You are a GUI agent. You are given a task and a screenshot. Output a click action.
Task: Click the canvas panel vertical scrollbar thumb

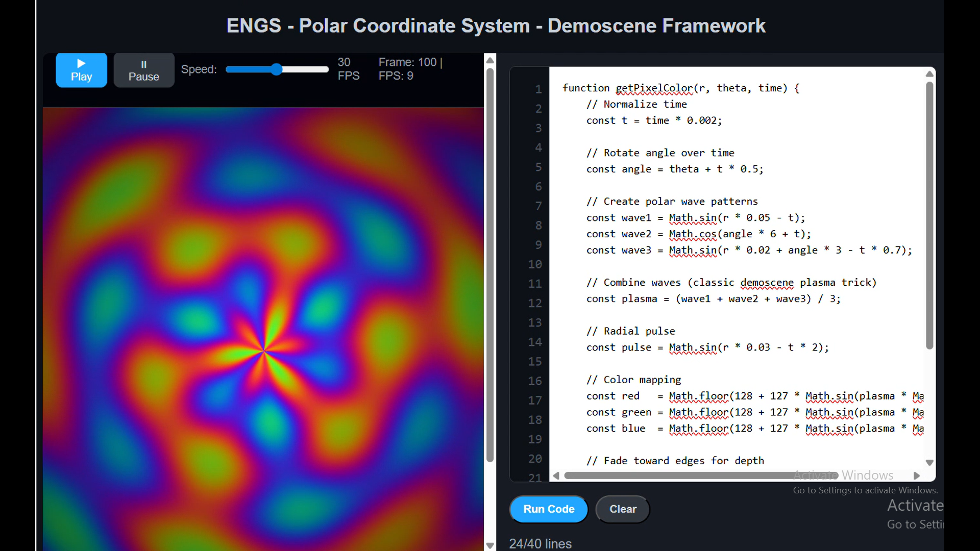pos(490,265)
